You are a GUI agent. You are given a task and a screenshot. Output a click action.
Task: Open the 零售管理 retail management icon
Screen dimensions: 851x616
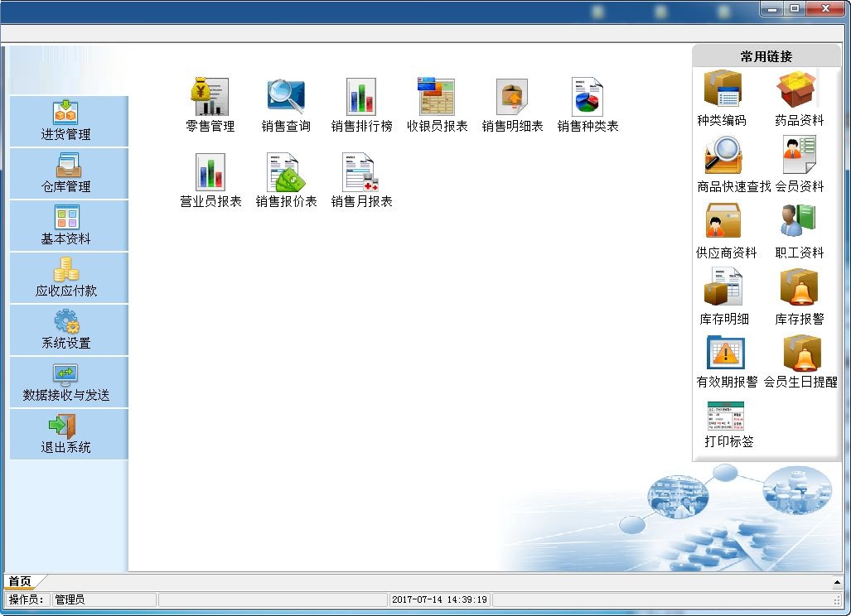tap(210, 99)
